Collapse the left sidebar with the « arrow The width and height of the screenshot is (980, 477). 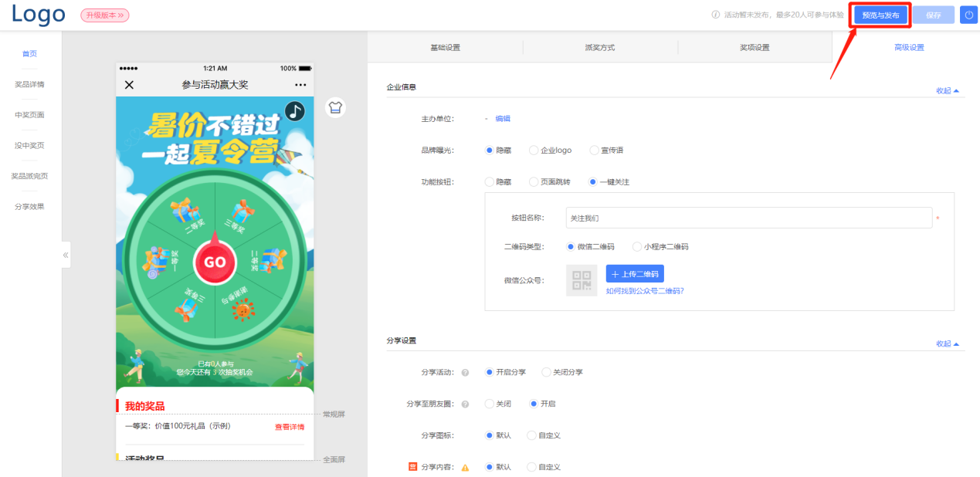coord(65,254)
